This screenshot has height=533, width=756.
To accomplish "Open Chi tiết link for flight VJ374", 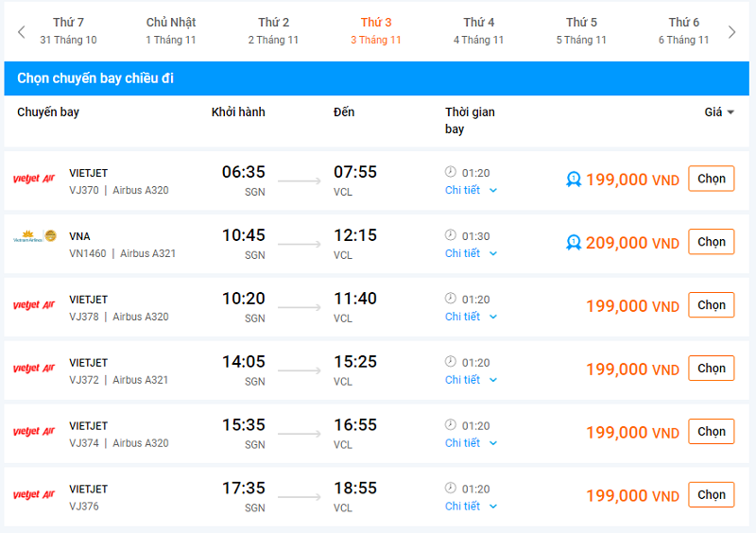I will click(x=471, y=443).
